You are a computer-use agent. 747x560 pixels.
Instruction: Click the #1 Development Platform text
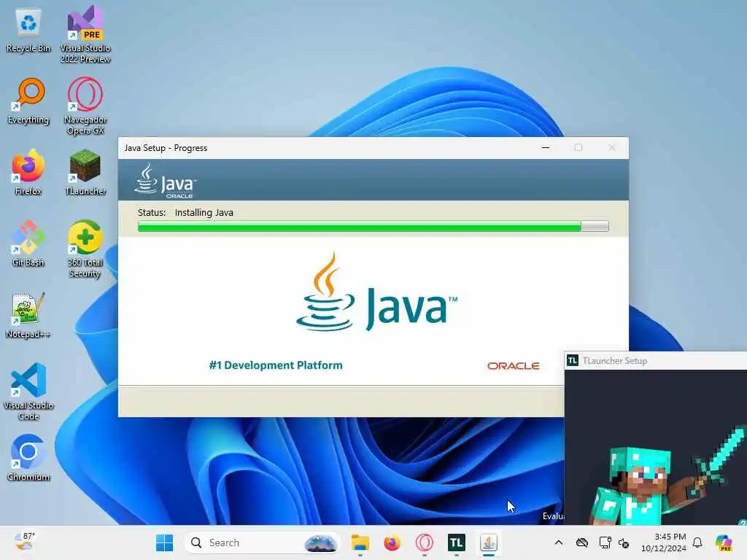click(x=276, y=365)
